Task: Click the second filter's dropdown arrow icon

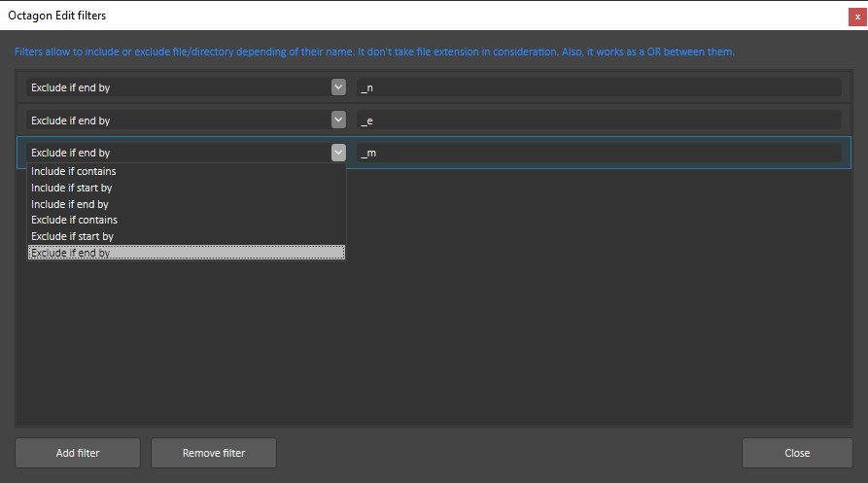Action: click(x=338, y=121)
